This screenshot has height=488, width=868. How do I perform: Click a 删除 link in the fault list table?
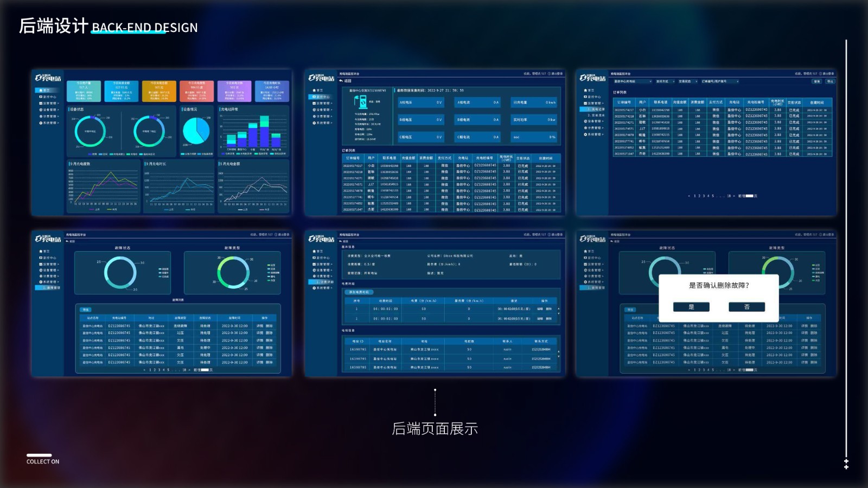tap(269, 325)
